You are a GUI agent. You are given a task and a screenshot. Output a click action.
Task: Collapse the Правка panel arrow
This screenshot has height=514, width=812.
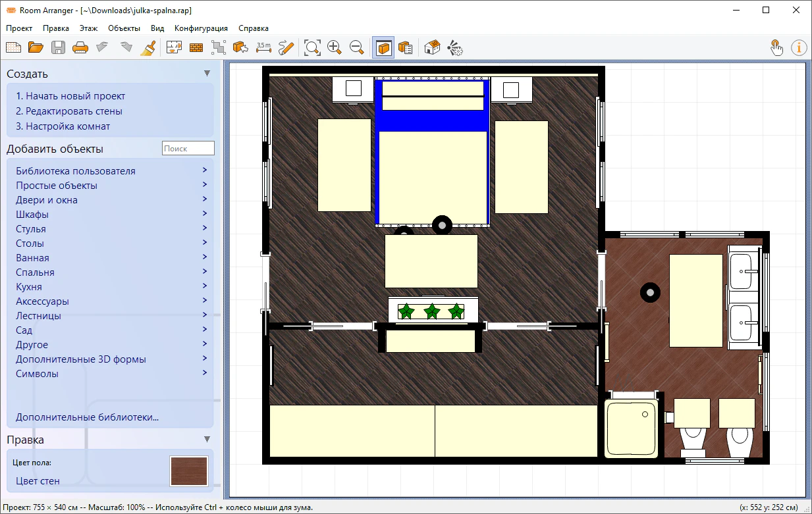pos(207,440)
